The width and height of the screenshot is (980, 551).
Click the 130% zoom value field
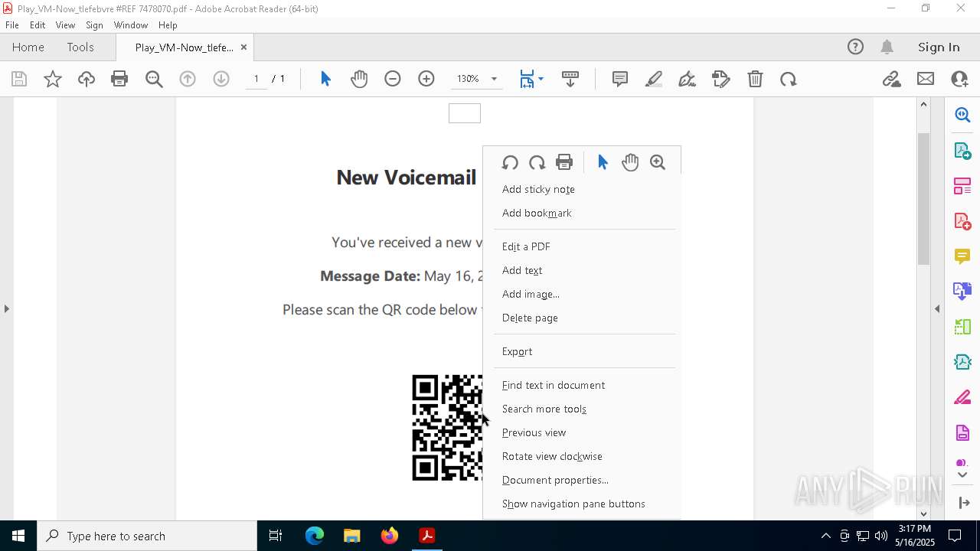point(468,79)
